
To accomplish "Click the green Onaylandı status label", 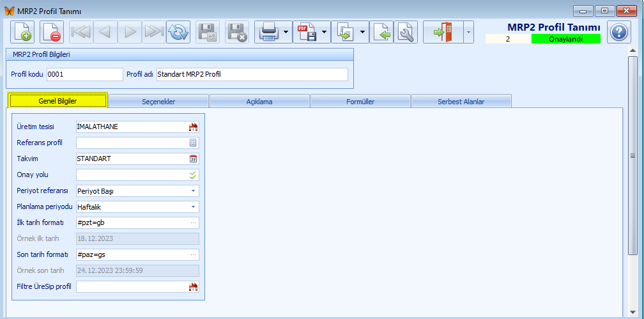I will point(565,40).
